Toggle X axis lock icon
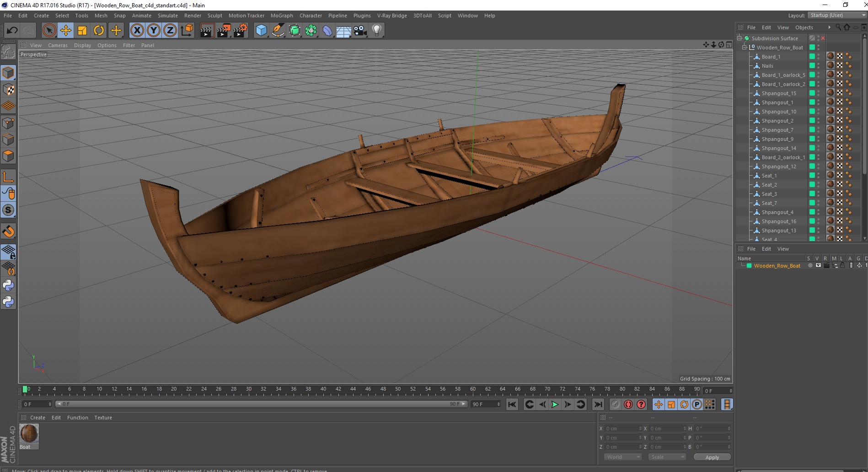 point(137,31)
